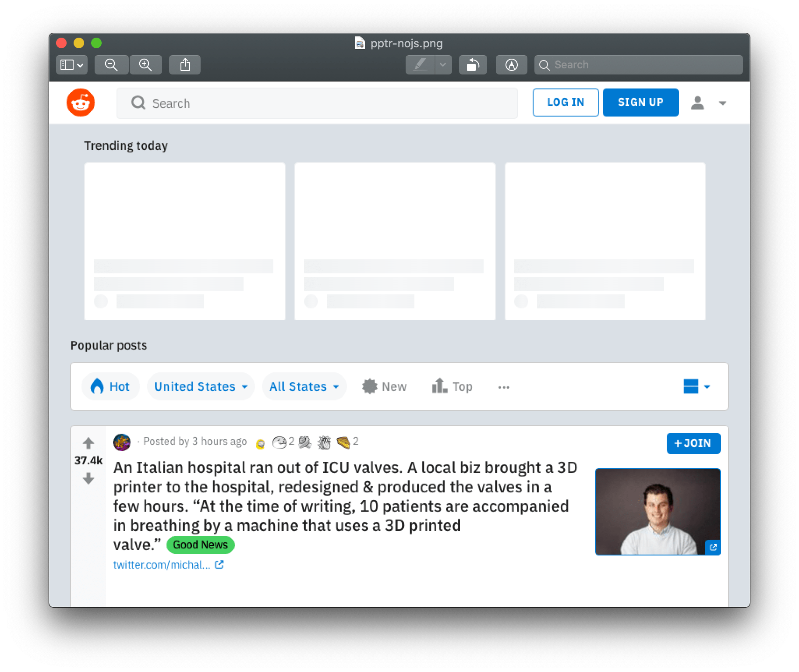The image size is (799, 672).
Task: Click the third trending placeholder card
Action: tap(605, 241)
